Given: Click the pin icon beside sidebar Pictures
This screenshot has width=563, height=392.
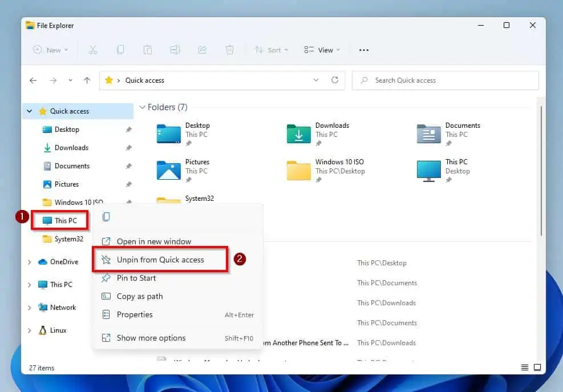Looking at the screenshot, I should (128, 185).
